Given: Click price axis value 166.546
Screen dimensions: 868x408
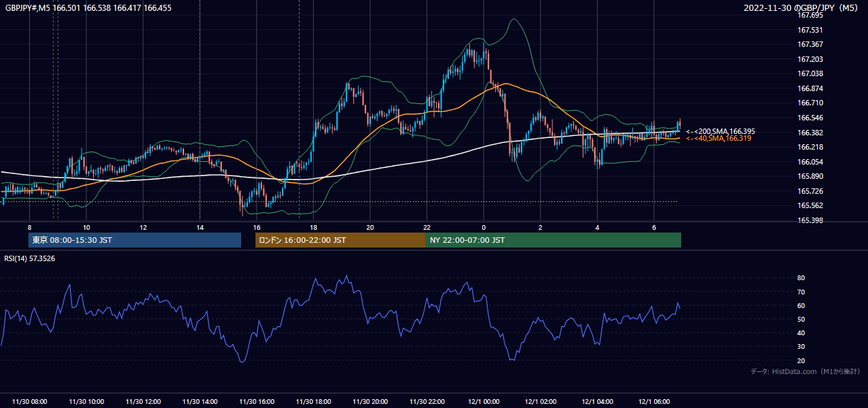Looking at the screenshot, I should point(809,118).
